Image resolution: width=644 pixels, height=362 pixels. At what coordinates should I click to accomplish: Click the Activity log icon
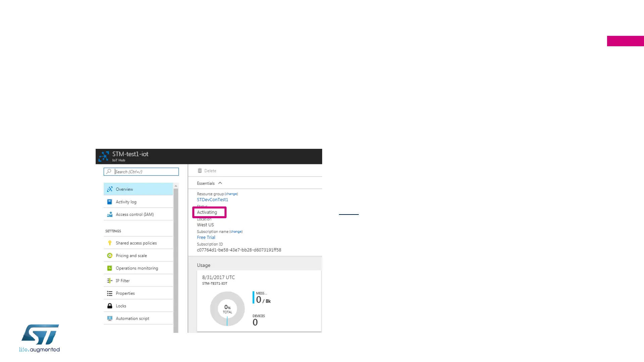point(110,202)
